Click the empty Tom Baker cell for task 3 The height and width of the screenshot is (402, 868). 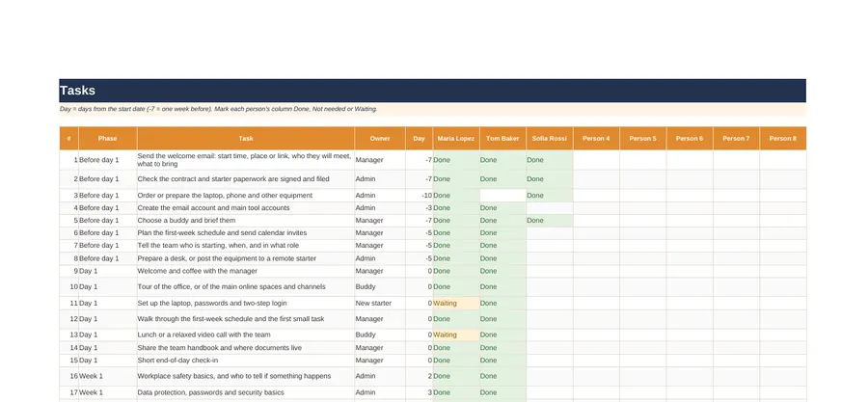(502, 195)
